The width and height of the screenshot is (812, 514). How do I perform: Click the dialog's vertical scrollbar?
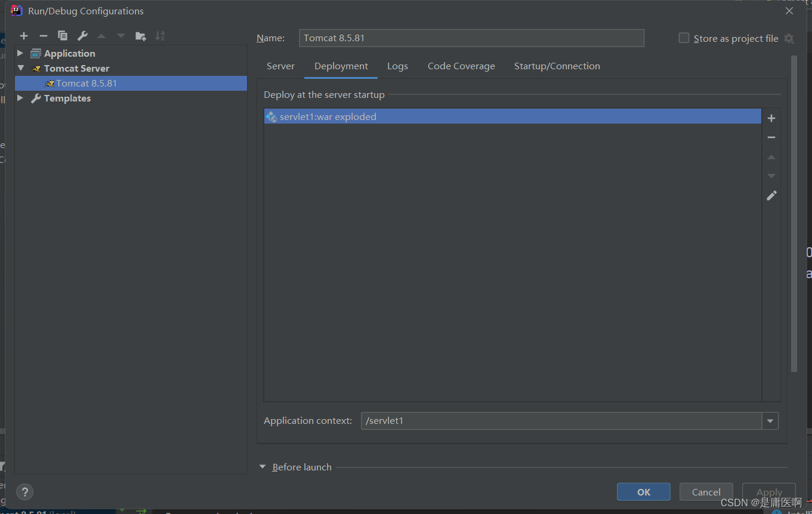(x=794, y=214)
